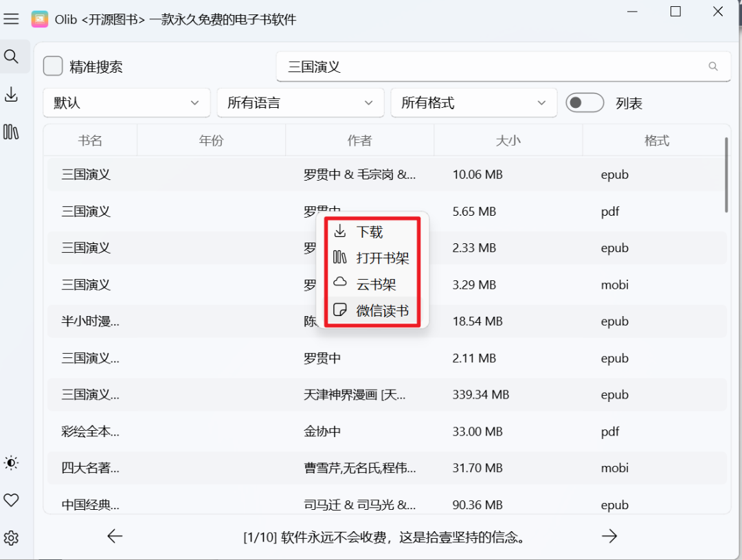Toggle the theme brightness icon in the sidebar
This screenshot has width=742, height=560.
(x=12, y=463)
